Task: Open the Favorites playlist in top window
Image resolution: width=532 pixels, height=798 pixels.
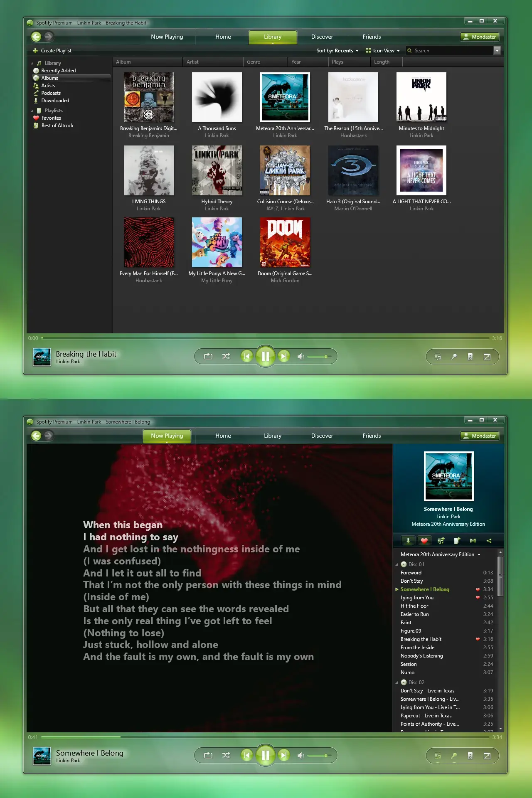Action: [x=51, y=118]
